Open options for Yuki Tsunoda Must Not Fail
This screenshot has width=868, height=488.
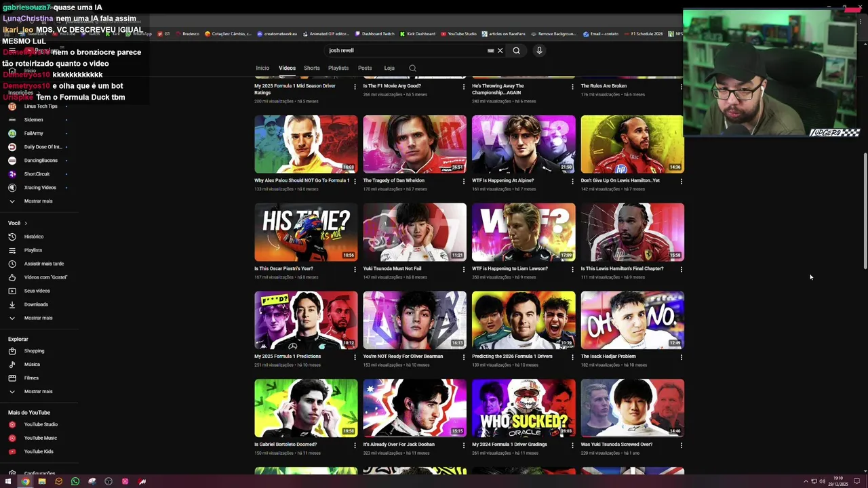(x=464, y=269)
